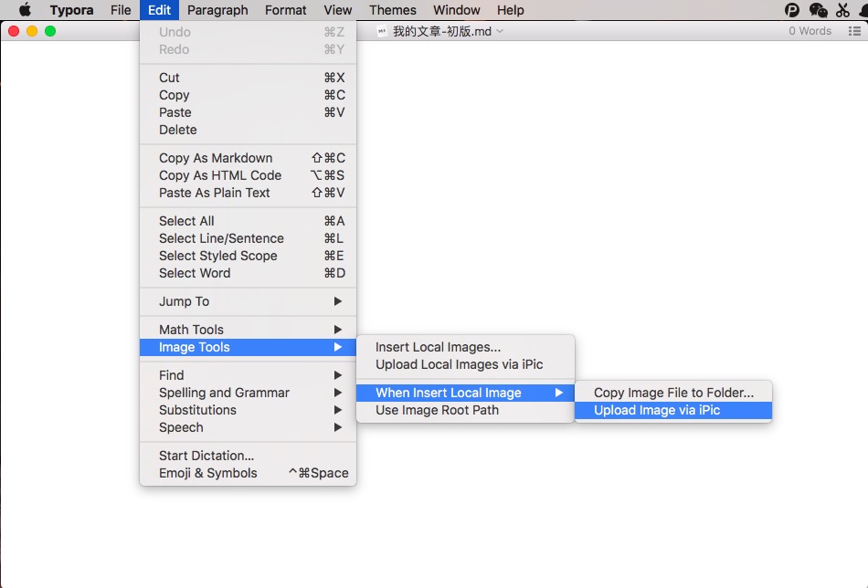Open the title dropdown chevron beside filename

[x=500, y=32]
